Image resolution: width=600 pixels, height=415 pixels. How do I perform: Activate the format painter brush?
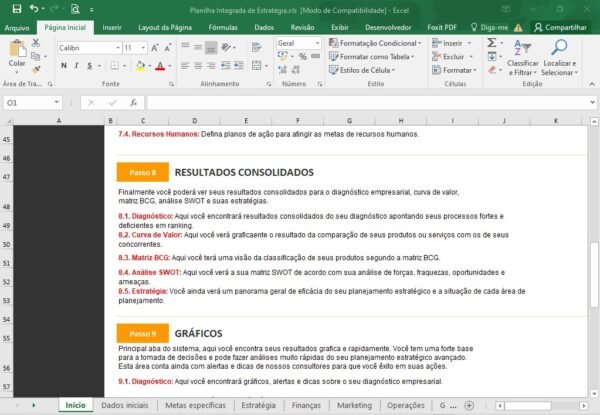pos(36,70)
